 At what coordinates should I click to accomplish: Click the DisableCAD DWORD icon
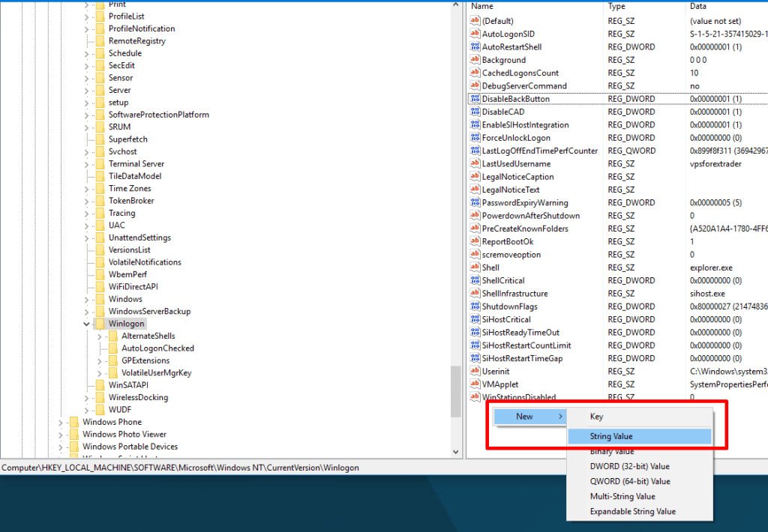[x=475, y=112]
